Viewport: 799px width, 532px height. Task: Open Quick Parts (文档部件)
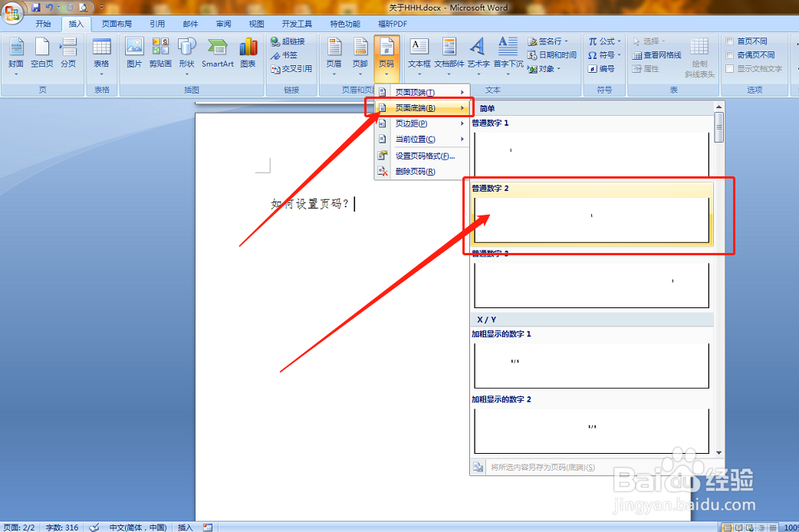[449, 56]
